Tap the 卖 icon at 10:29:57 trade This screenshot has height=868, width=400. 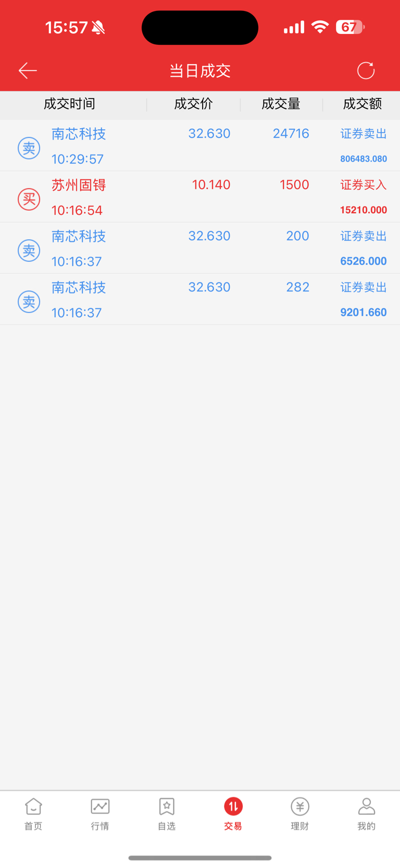29,148
